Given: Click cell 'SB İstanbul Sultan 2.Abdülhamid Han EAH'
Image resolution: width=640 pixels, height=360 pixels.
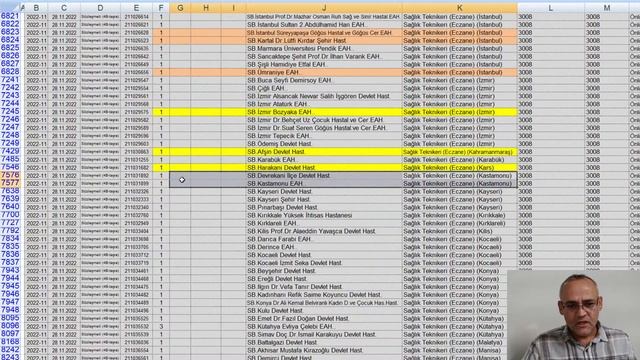Looking at the screenshot, I should point(324,24).
